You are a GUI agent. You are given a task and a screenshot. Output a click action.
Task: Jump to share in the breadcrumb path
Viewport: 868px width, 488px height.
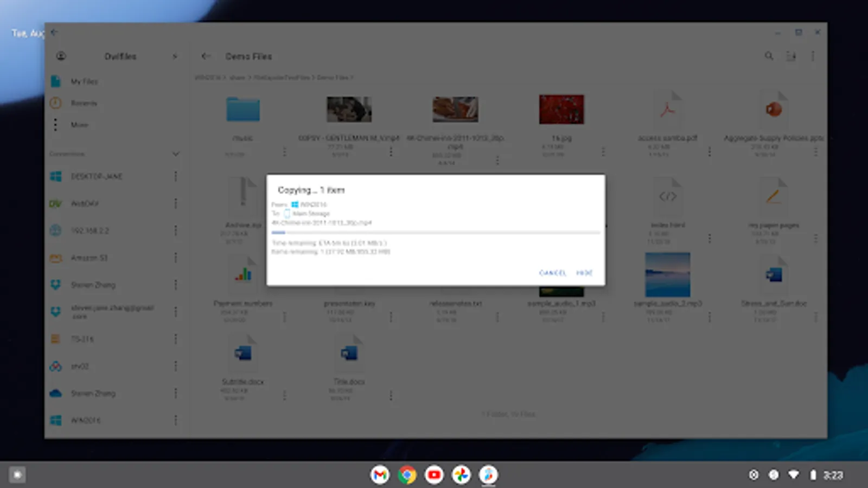[237, 78]
